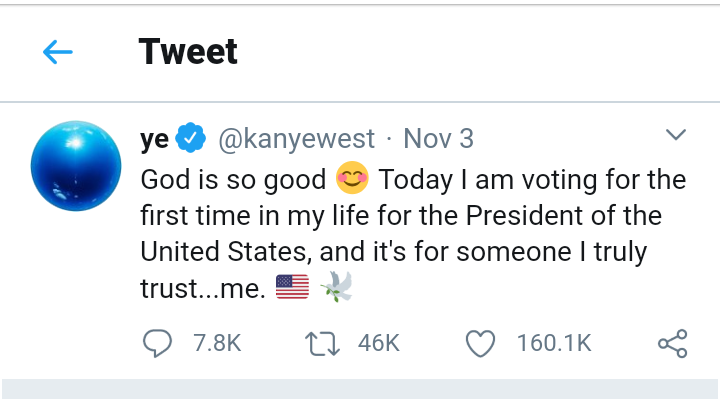Click the dove emoji in tweet

pyautogui.click(x=336, y=289)
